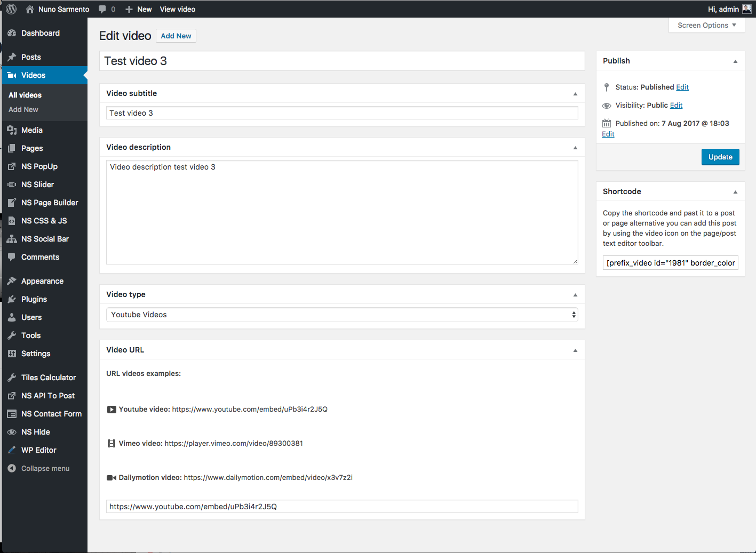
Task: Click the video description textarea
Action: pos(342,212)
